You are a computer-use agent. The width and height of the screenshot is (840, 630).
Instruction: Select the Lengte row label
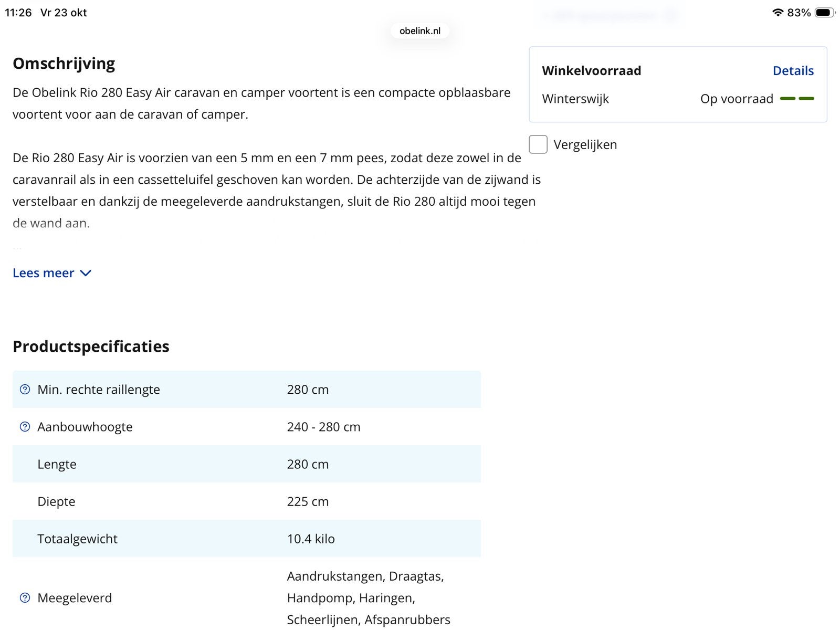[57, 464]
